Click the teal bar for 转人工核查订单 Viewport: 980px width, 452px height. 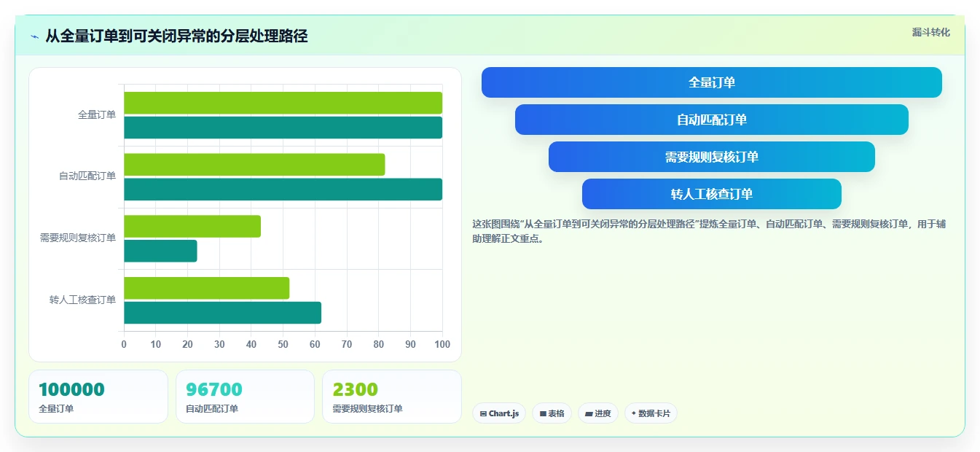point(222,313)
